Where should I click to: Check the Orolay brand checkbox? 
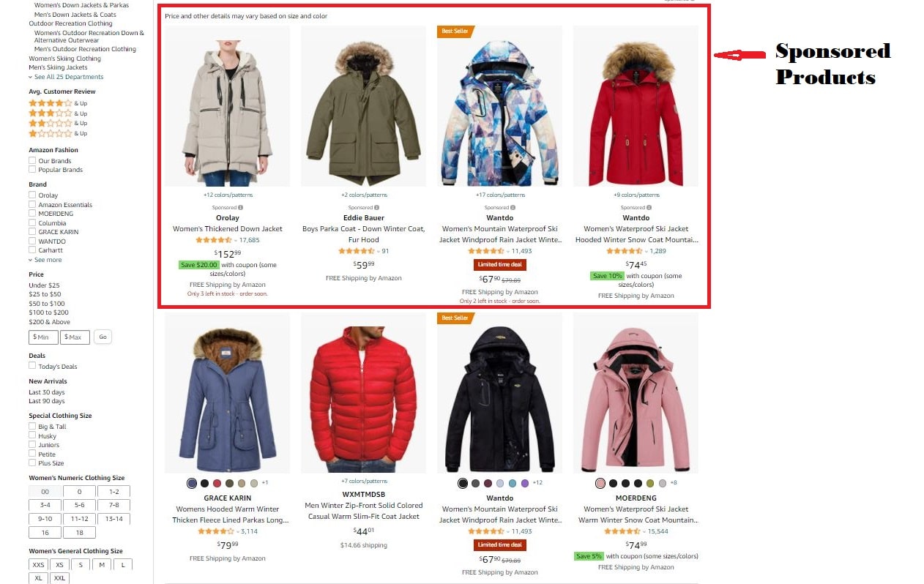32,195
